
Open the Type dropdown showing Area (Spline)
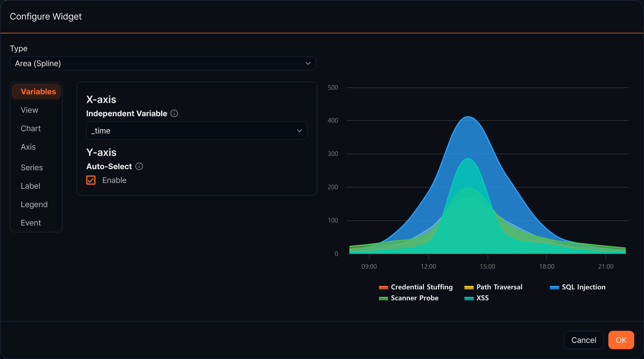point(163,63)
